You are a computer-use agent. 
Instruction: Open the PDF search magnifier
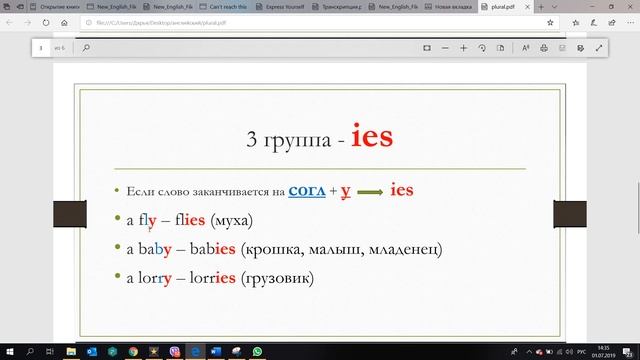pos(86,48)
